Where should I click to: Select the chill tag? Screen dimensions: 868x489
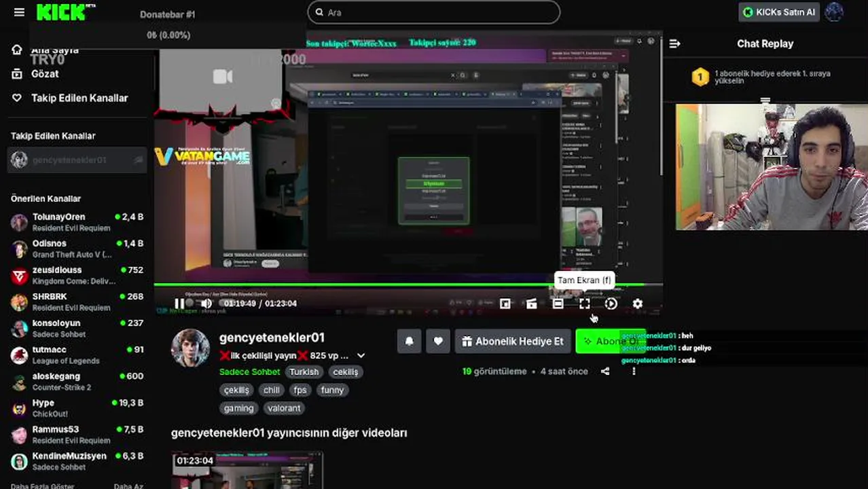pos(272,390)
